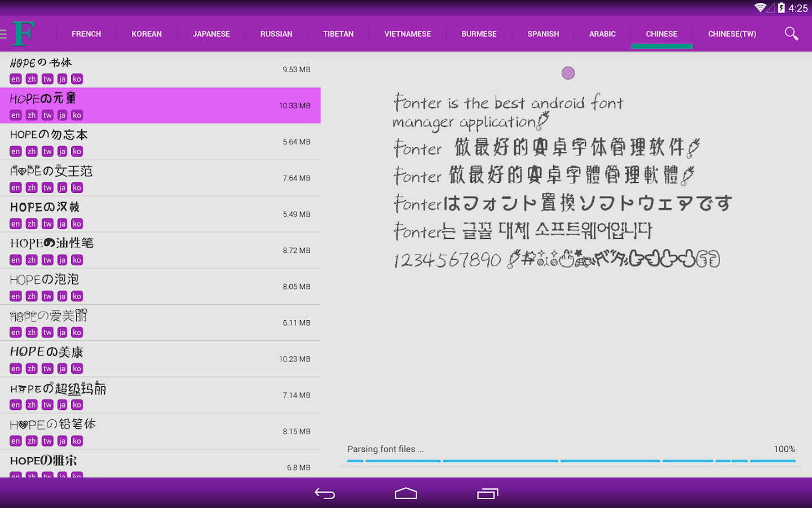Switch to the Japanese tab
Screen dimensions: 812x508
211,34
